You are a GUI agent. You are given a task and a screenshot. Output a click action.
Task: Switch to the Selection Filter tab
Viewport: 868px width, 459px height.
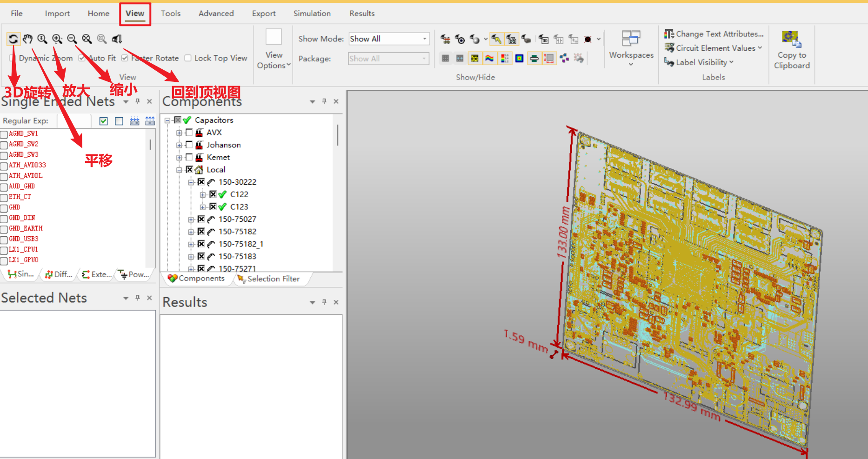point(269,279)
